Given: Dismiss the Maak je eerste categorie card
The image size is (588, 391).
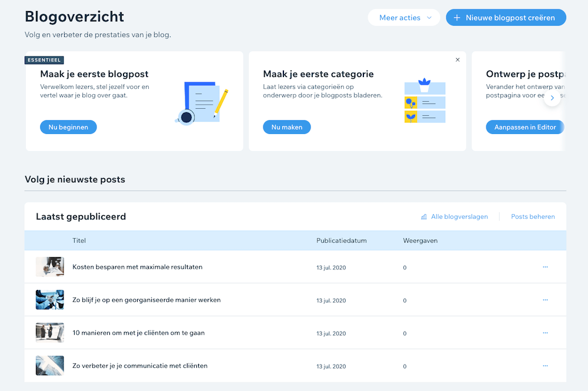Looking at the screenshot, I should tap(457, 59).
